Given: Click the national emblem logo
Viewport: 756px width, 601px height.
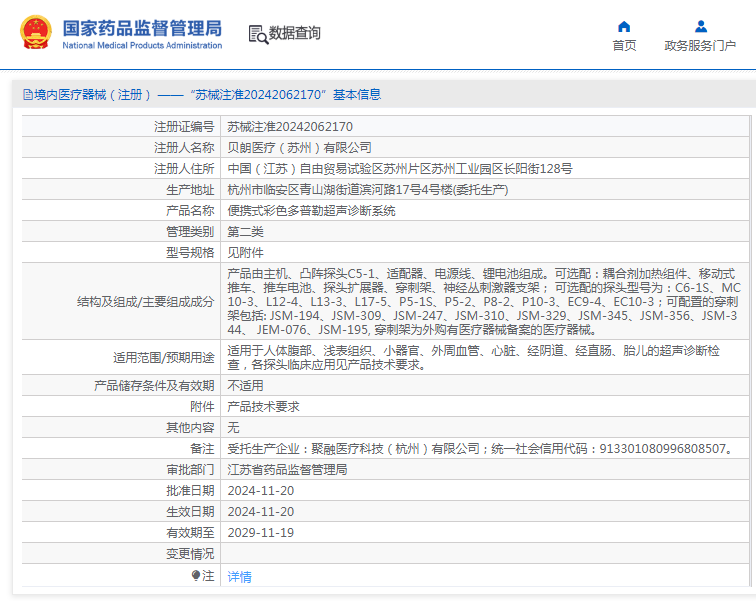Looking at the screenshot, I should (x=36, y=32).
